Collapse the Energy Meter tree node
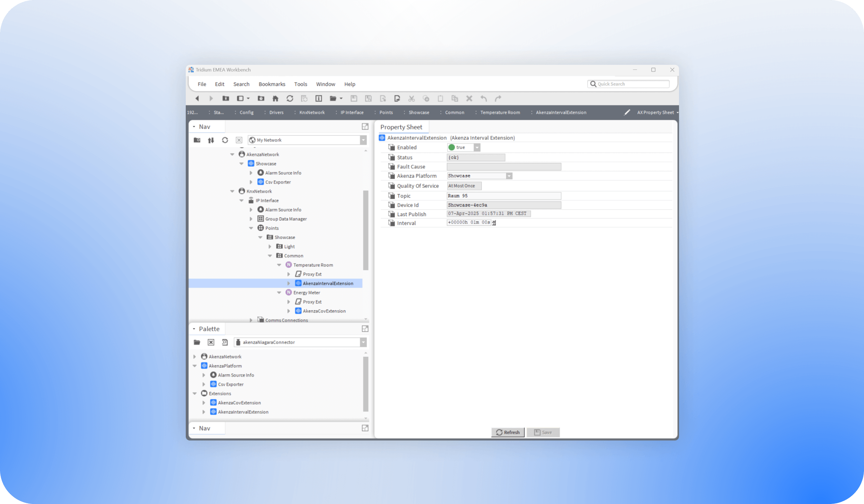 (279, 293)
